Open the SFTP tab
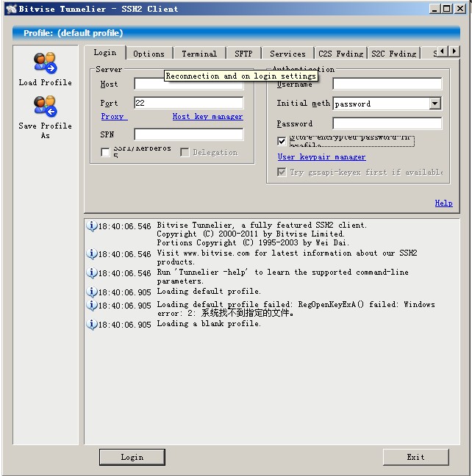Image resolution: width=472 pixels, height=476 pixels. [x=243, y=54]
